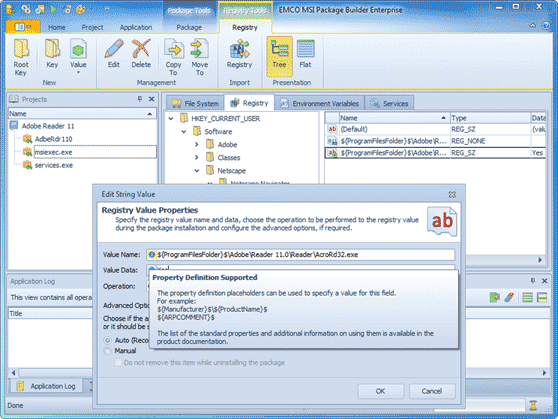Image resolution: width=558 pixels, height=419 pixels.
Task: Open the orange application menu button
Action: tap(23, 27)
